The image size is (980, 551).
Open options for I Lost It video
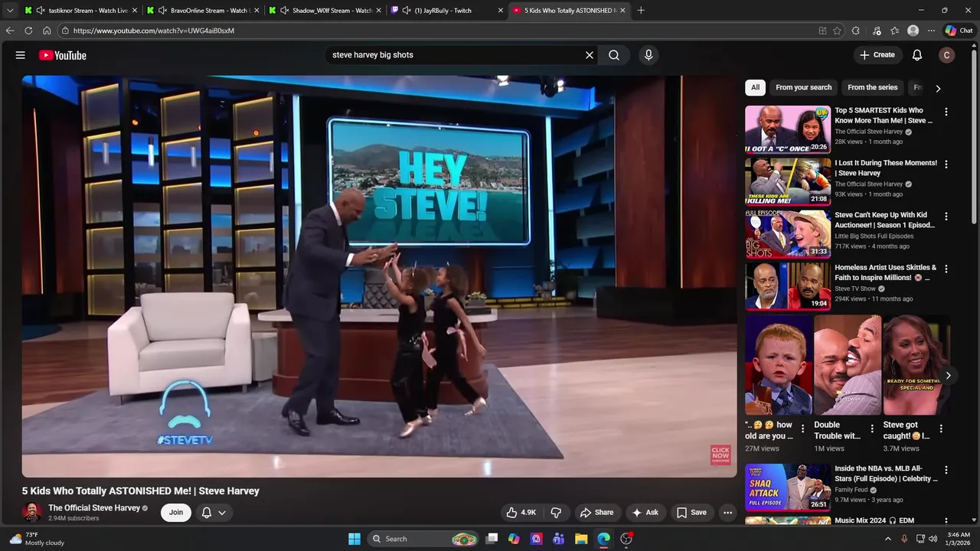tap(946, 164)
